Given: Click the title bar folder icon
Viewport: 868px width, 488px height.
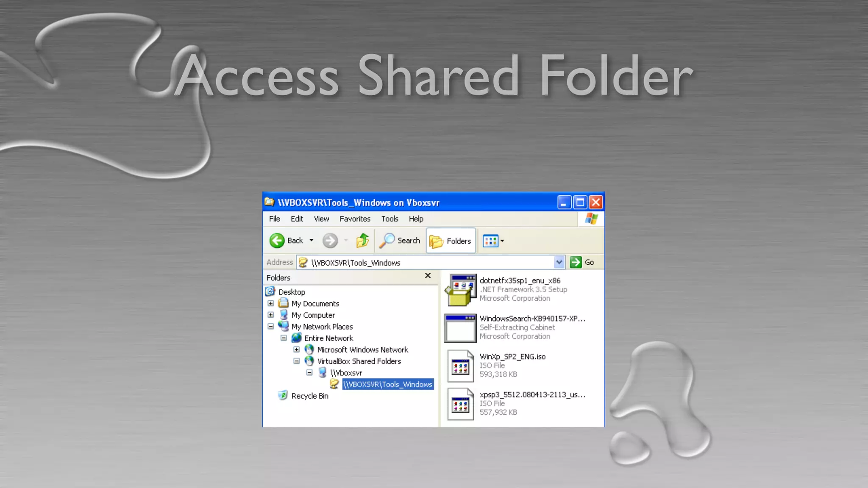Looking at the screenshot, I should [270, 202].
